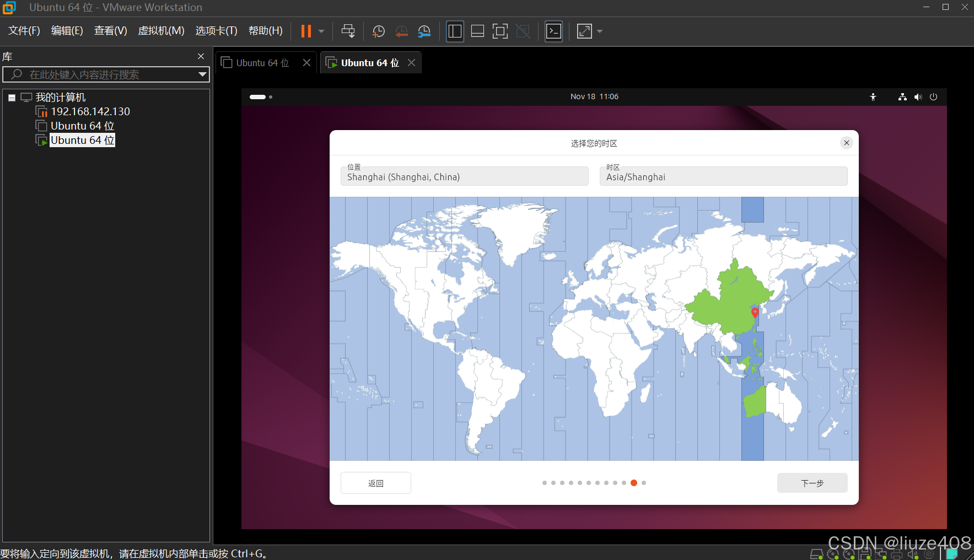Close the inactive Ubuntu 64 位 tab
Viewport: 974px width, 560px height.
coord(307,63)
